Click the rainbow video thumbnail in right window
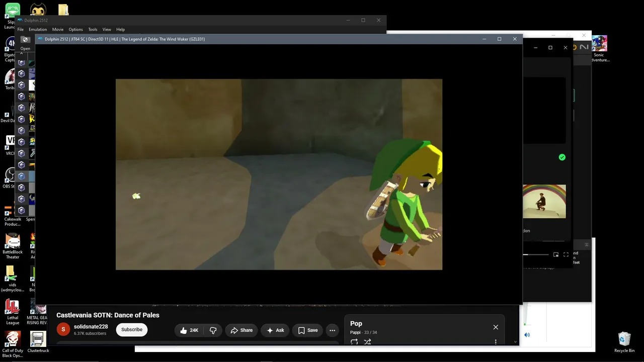This screenshot has height=362, width=644. click(544, 202)
